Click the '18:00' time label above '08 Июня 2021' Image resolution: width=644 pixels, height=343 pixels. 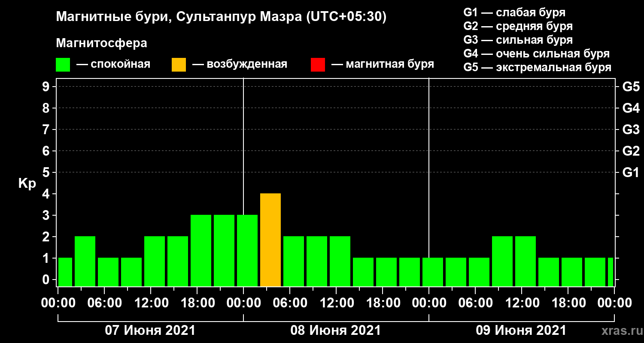[x=383, y=303]
